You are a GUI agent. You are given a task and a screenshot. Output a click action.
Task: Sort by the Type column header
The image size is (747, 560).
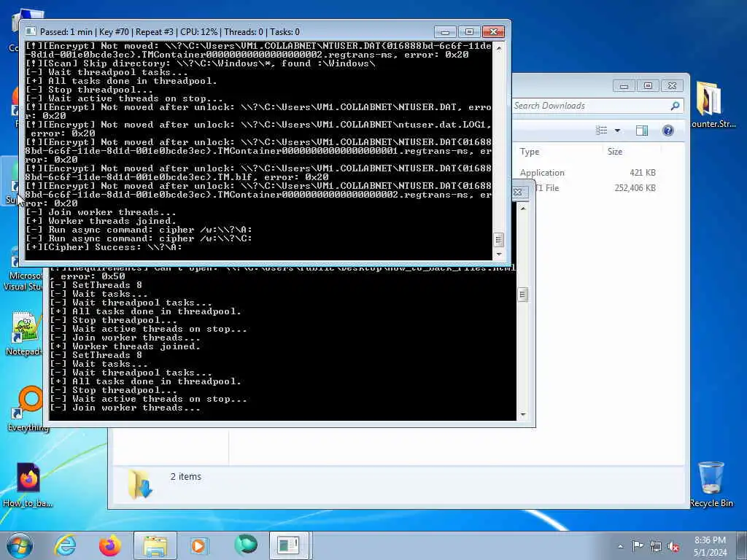pos(530,152)
